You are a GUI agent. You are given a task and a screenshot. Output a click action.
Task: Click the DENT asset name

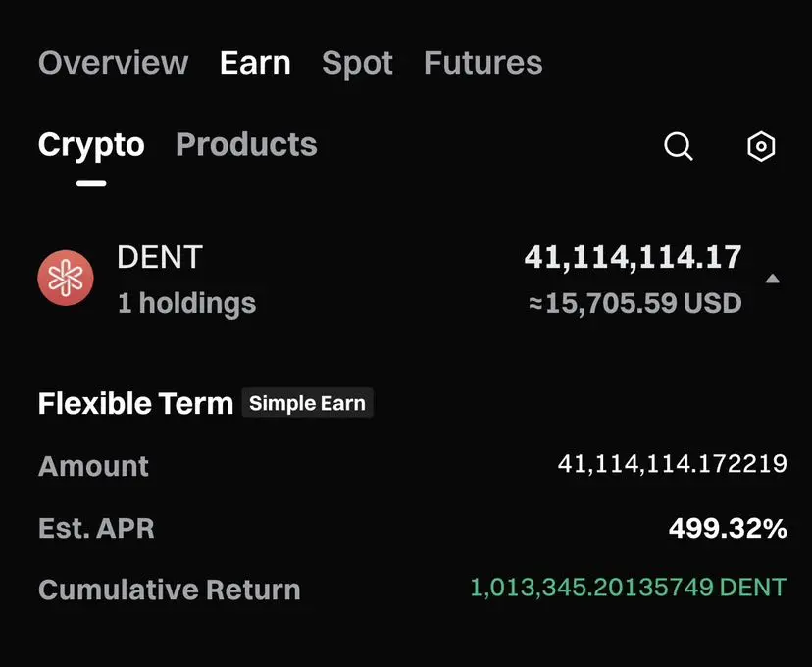tap(160, 257)
